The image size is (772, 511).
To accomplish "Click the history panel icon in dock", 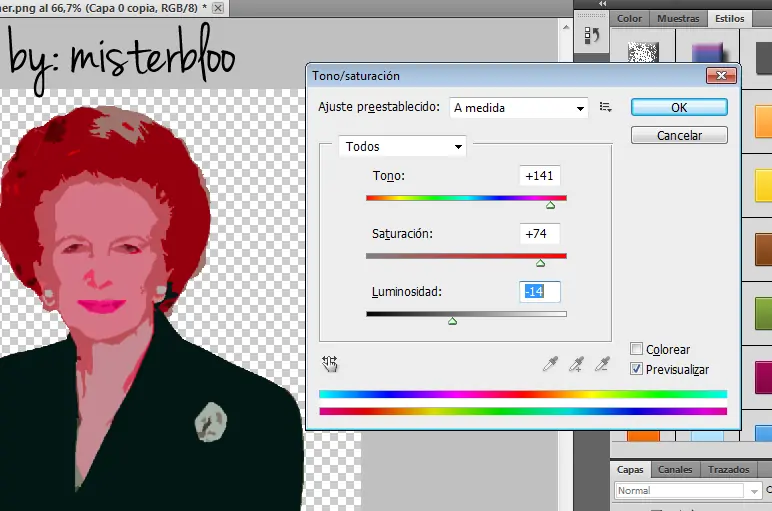I will pyautogui.click(x=591, y=35).
